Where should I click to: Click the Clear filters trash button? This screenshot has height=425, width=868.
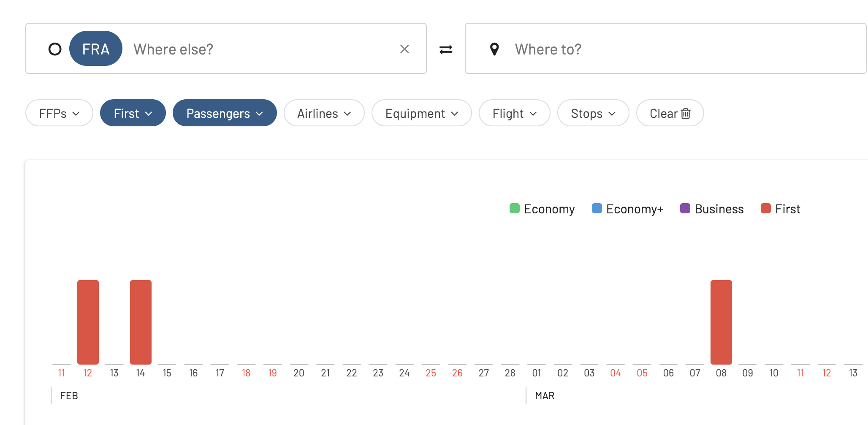point(670,113)
